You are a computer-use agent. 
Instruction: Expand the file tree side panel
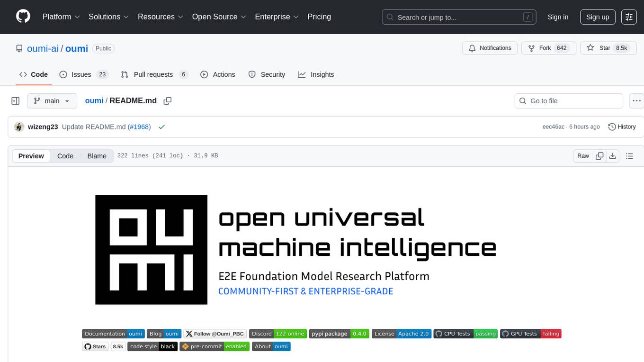(x=15, y=101)
